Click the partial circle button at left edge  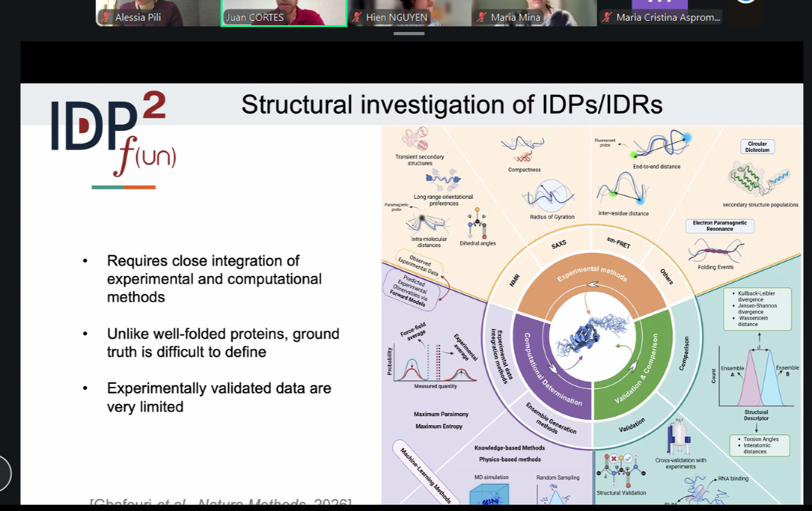point(5,473)
